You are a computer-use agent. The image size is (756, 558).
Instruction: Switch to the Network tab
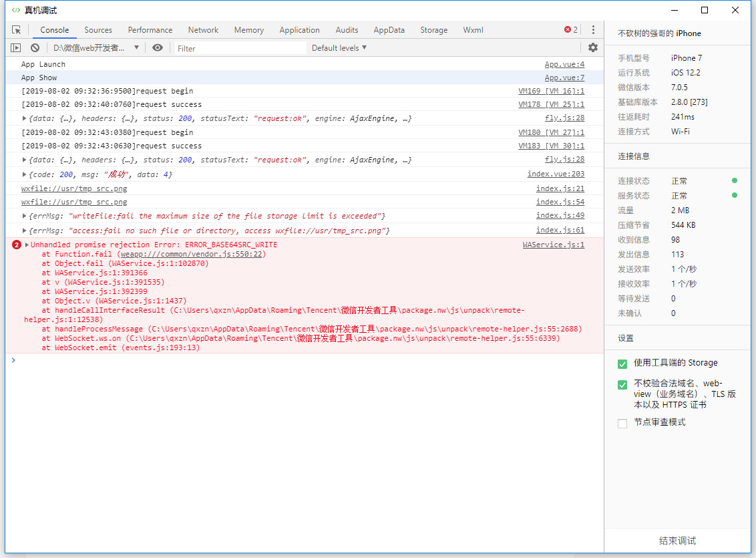(203, 30)
